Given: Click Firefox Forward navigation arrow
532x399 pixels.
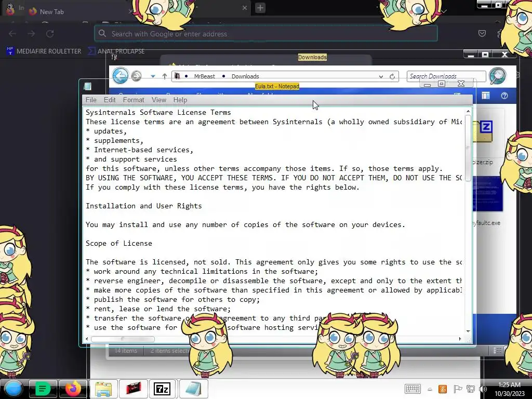Looking at the screenshot, I should [31, 34].
